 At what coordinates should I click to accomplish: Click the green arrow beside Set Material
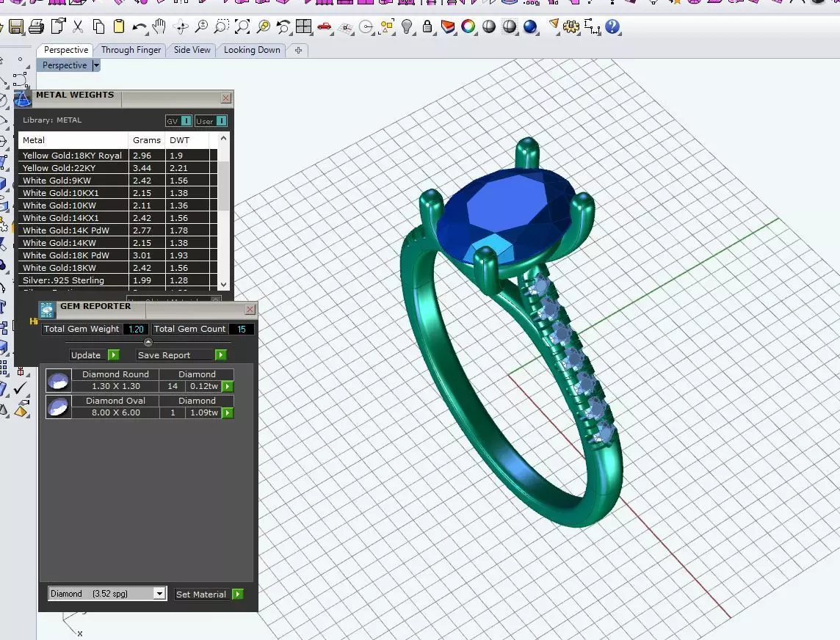tap(238, 594)
